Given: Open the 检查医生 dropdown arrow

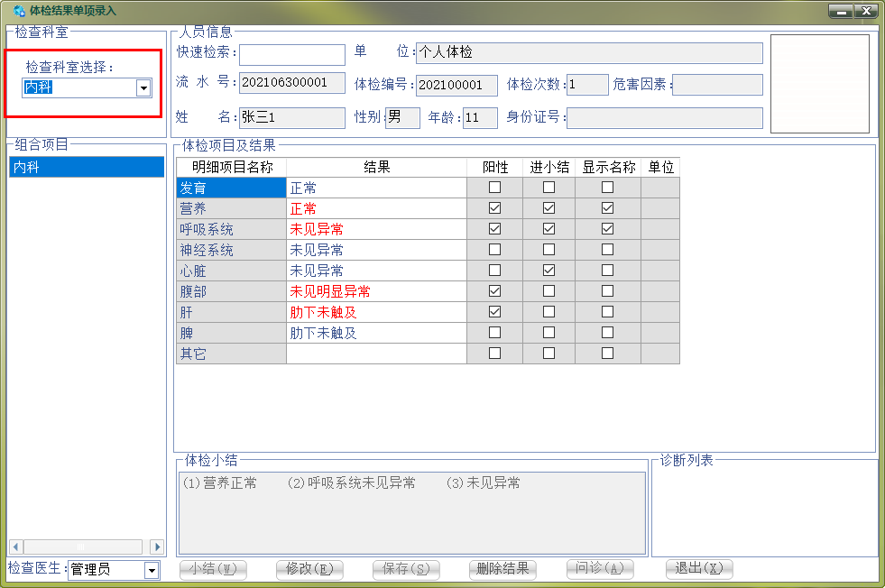Looking at the screenshot, I should pyautogui.click(x=152, y=571).
